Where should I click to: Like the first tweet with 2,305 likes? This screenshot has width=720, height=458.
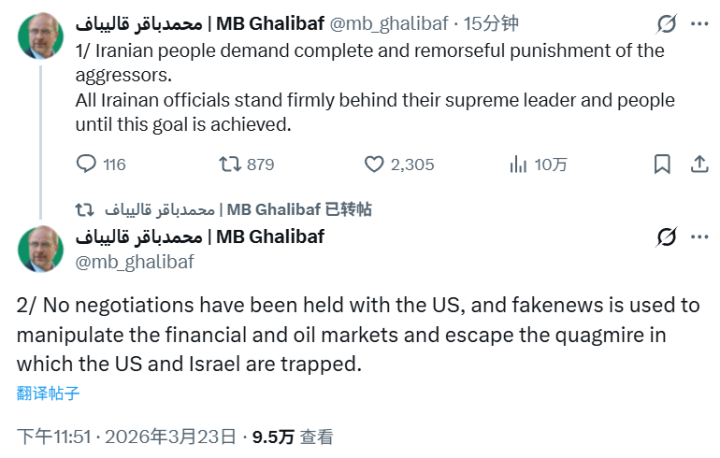click(x=374, y=164)
